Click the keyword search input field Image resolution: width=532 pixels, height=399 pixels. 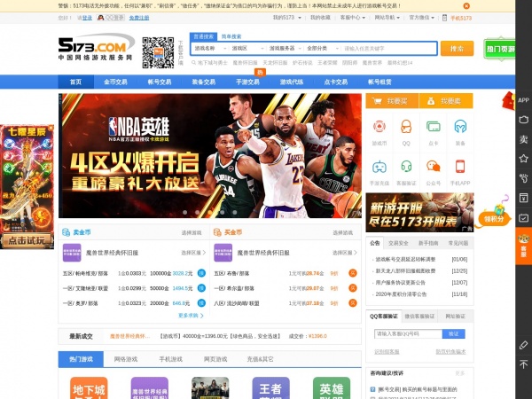pyautogui.click(x=389, y=49)
